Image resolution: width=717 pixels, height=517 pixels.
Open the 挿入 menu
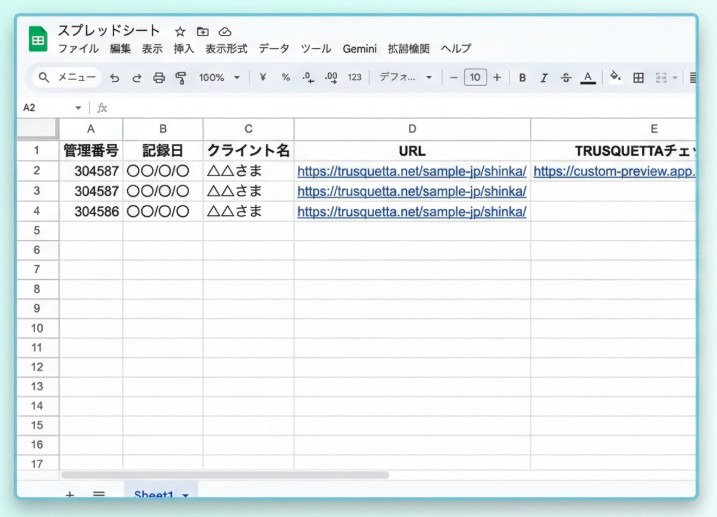(x=184, y=49)
